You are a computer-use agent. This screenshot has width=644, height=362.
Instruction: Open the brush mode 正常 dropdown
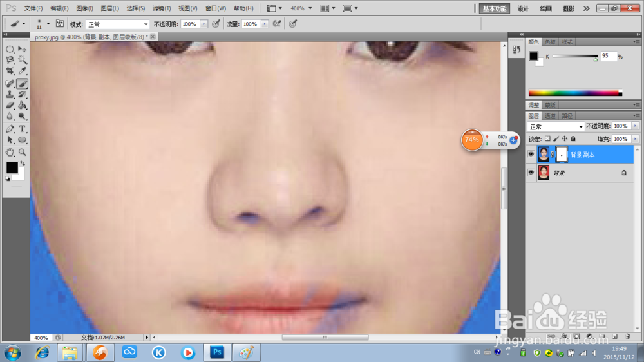[x=117, y=24]
